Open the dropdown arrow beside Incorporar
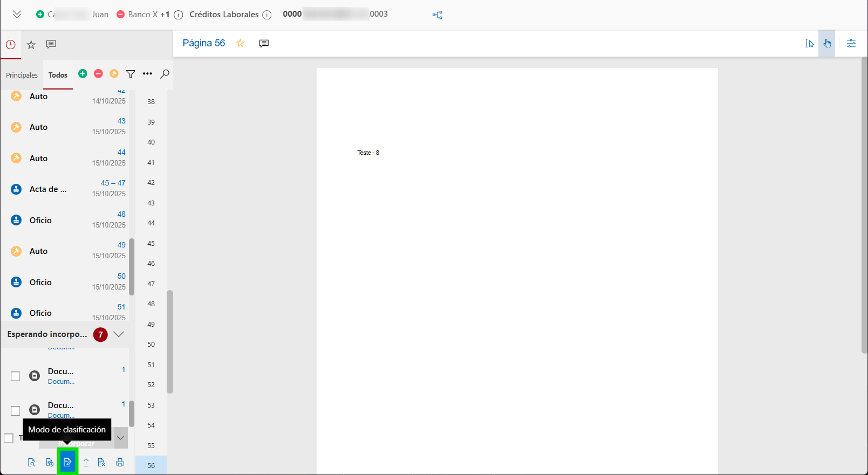Viewport: 868px width, 475px height. point(121,438)
